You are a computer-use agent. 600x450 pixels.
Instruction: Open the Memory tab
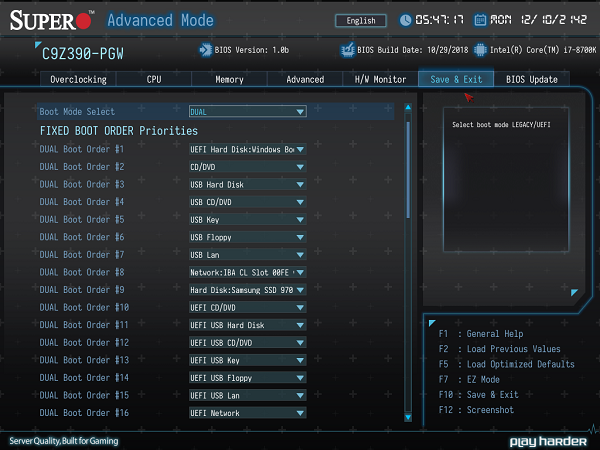229,79
